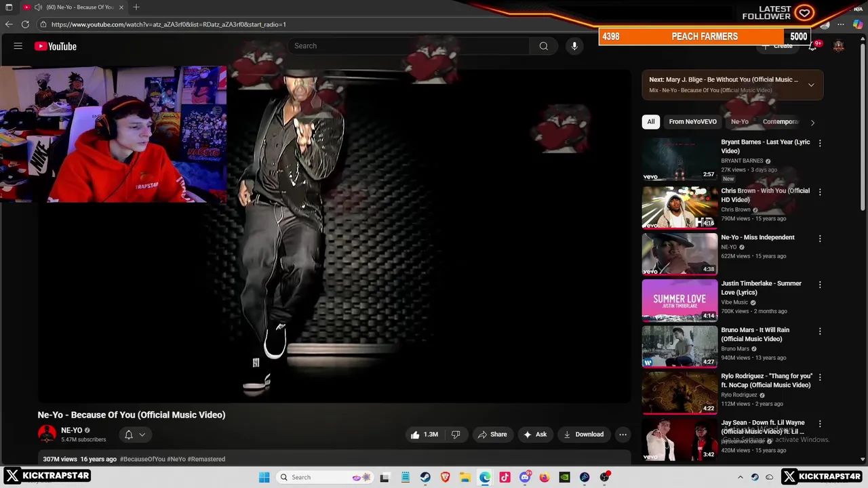Focus the YouTube search box
This screenshot has width=868, height=488.
pyautogui.click(x=409, y=46)
